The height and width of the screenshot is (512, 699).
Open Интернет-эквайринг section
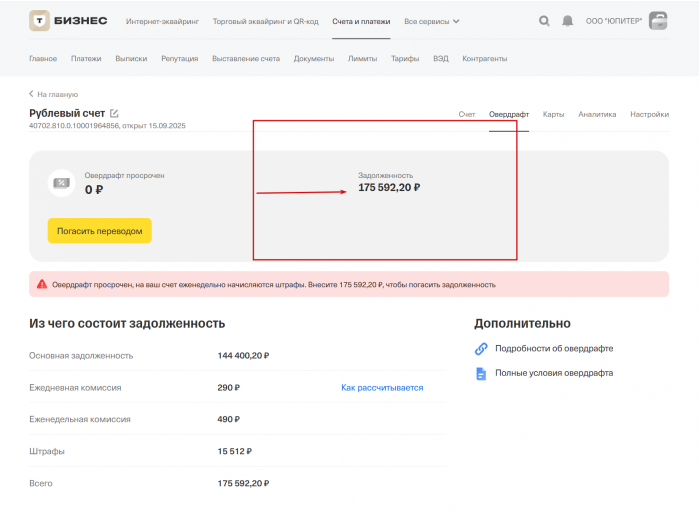(162, 21)
